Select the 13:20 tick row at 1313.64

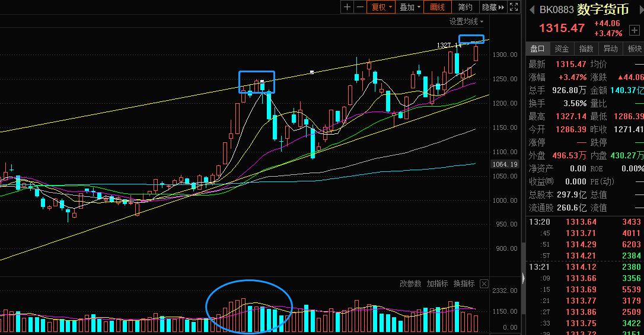tap(585, 222)
